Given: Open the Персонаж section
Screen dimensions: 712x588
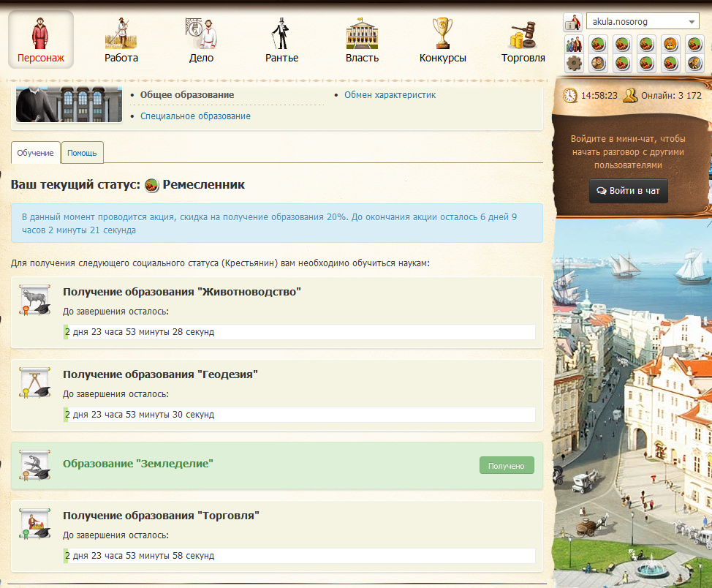Looking at the screenshot, I should coord(41,39).
